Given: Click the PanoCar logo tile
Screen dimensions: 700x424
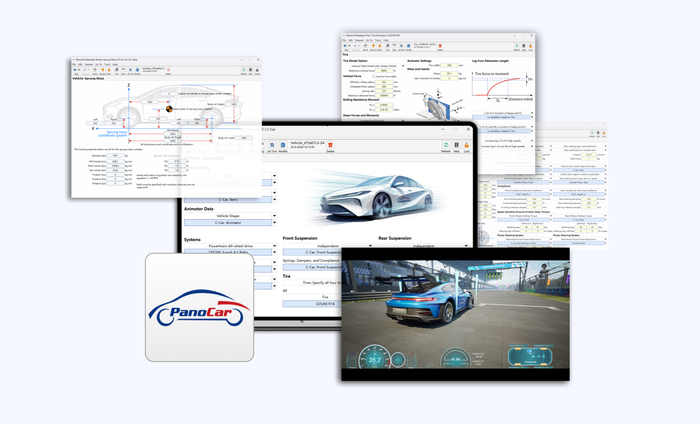Looking at the screenshot, I should click(x=198, y=308).
